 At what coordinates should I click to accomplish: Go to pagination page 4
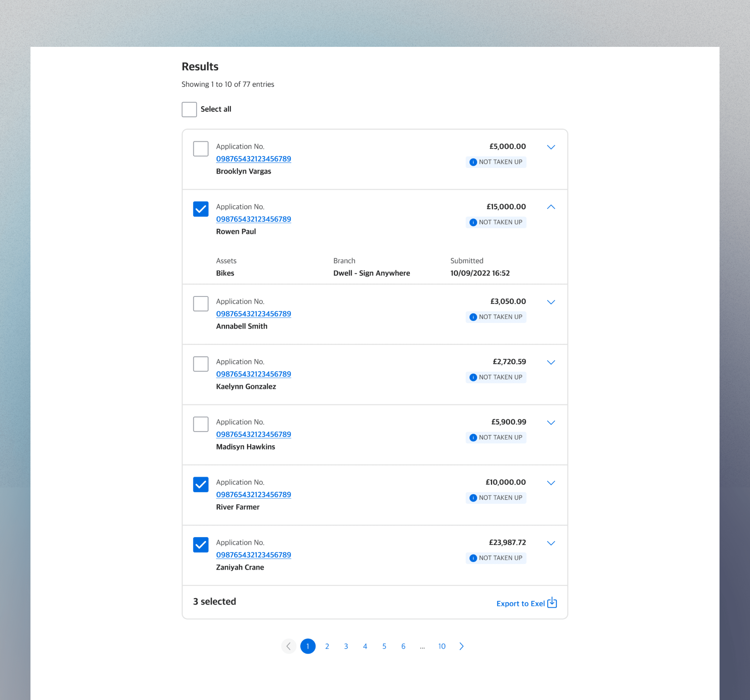click(x=365, y=646)
